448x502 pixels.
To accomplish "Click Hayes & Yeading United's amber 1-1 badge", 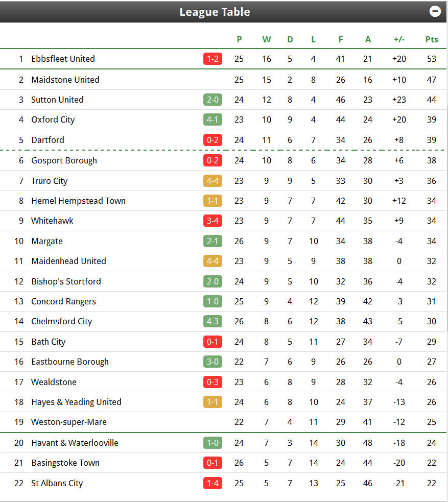I will [x=213, y=402].
